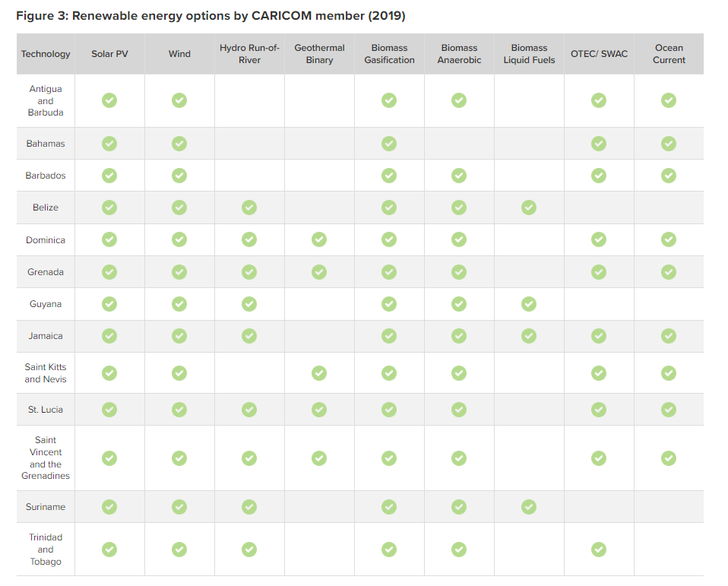Click Trinidad and Tobago's Biomass Anaerobic checkmark
This screenshot has width=728, height=586.
[459, 550]
